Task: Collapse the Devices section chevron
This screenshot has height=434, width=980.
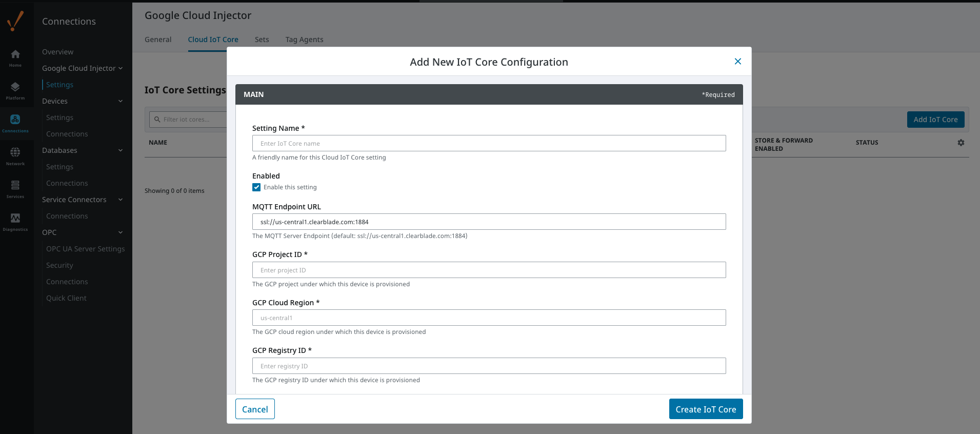Action: point(121,101)
